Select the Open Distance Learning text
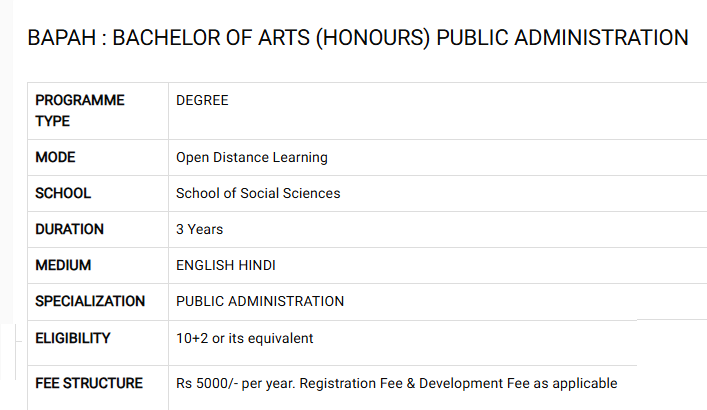 click(x=252, y=157)
